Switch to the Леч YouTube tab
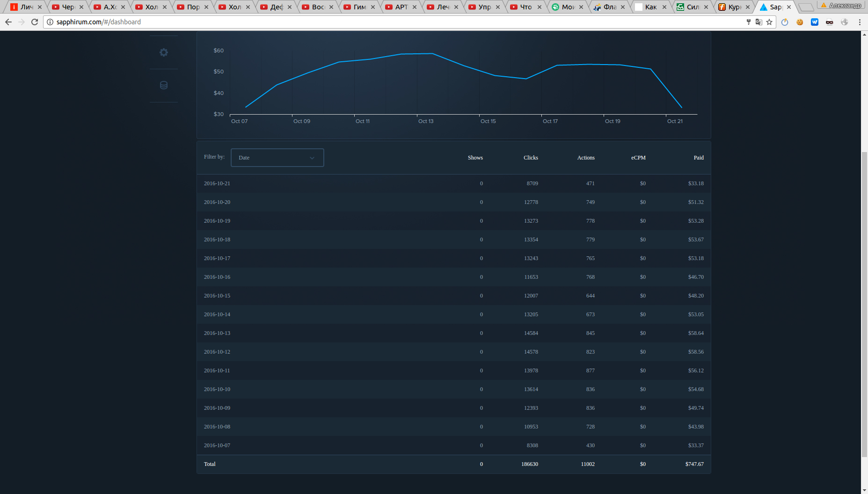 click(443, 7)
